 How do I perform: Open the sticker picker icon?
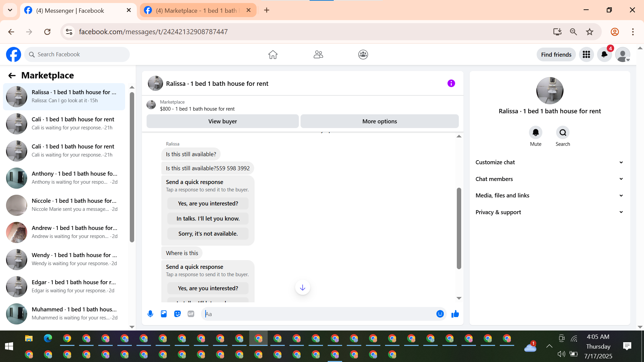[x=177, y=314]
